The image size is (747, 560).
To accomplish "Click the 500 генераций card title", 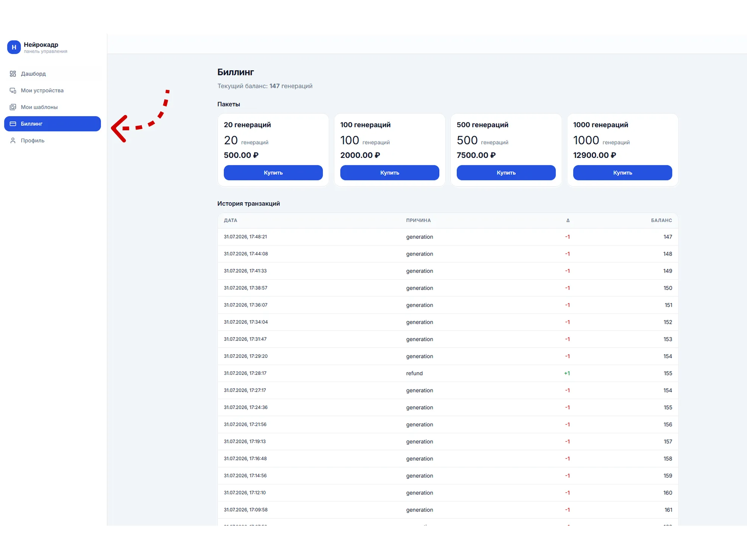I will pos(483,125).
